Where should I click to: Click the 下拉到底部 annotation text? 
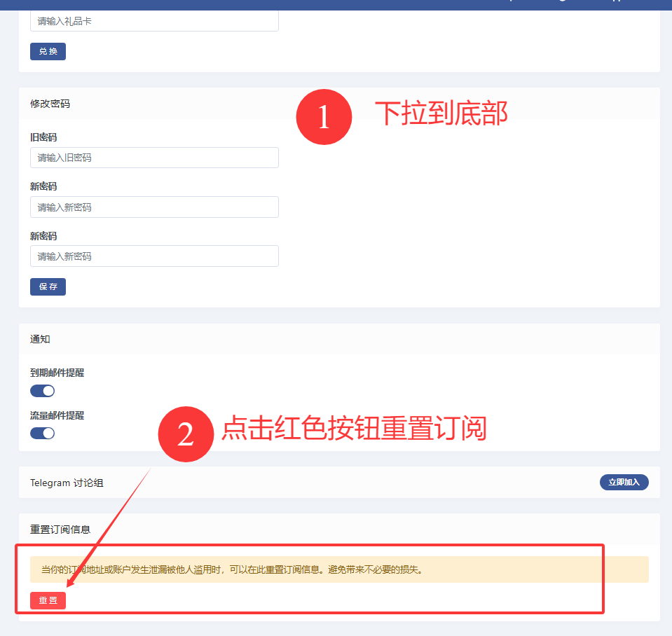441,113
